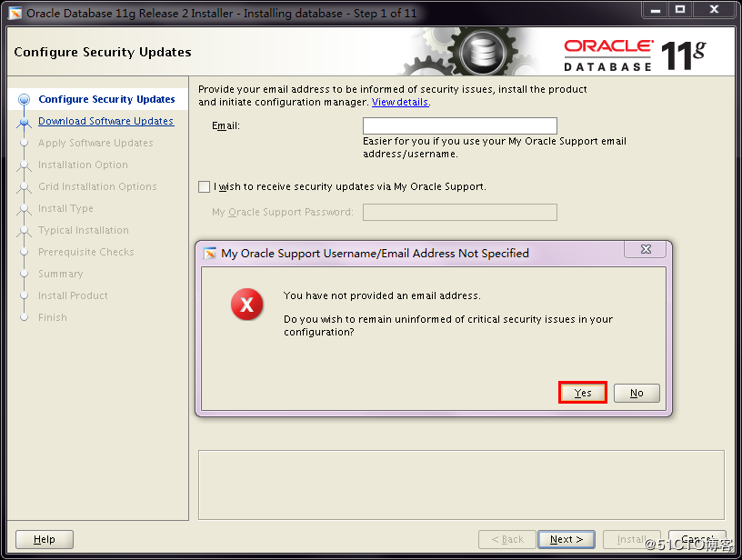The width and height of the screenshot is (742, 560).
Task: Click the 'You have not provided an email address.' text
Action: 382,295
